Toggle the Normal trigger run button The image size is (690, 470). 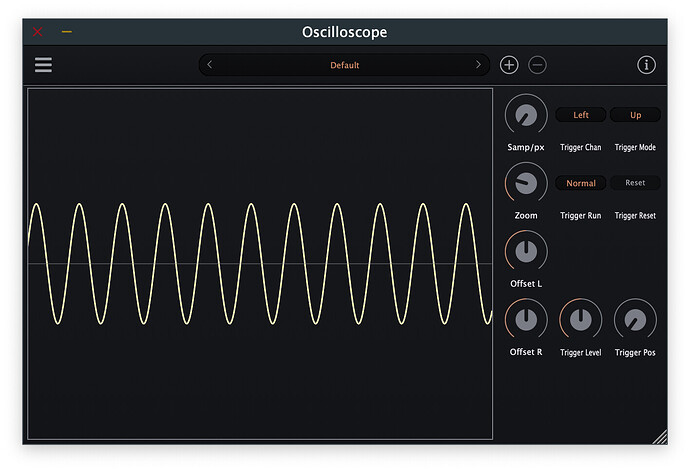[581, 183]
